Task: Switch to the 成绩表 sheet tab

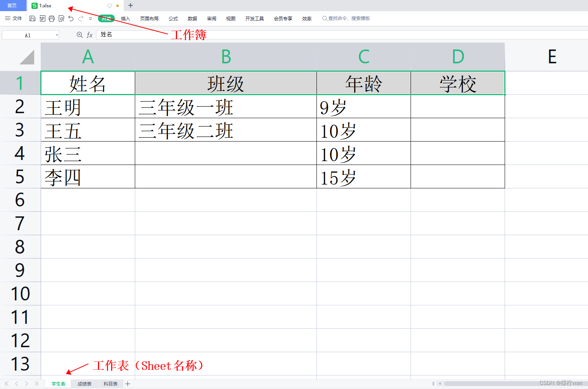Action: pyautogui.click(x=84, y=384)
